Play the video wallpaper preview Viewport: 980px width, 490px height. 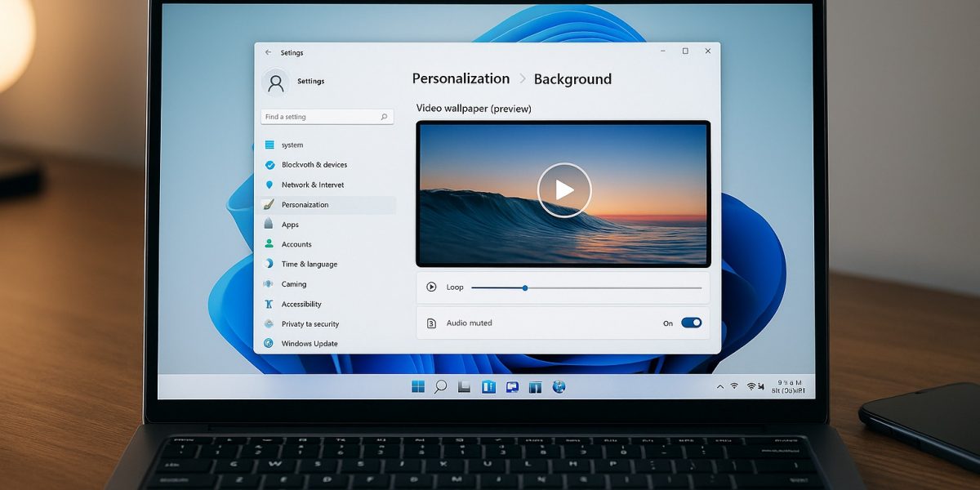coord(563,190)
